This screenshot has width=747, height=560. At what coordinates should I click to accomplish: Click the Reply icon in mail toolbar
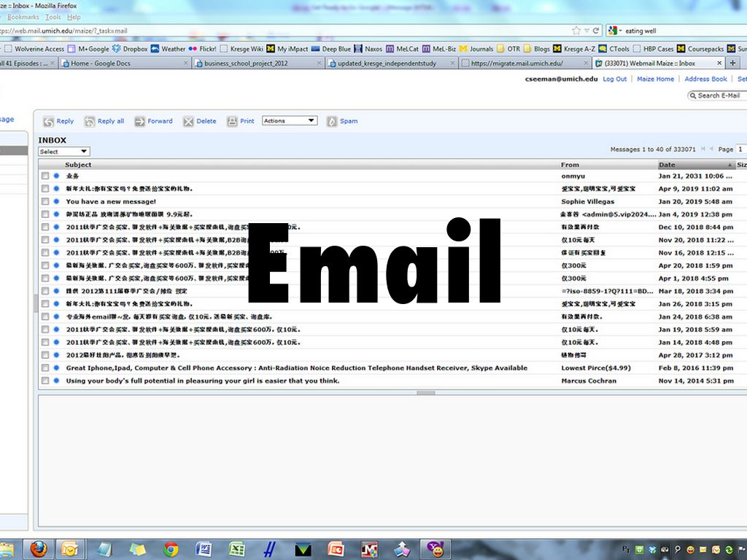(49, 122)
